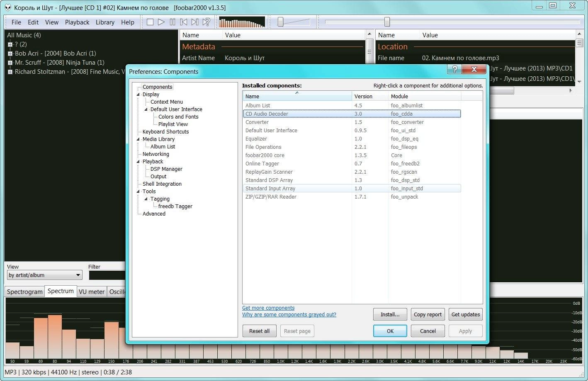Open Advanced preferences page

click(x=154, y=214)
